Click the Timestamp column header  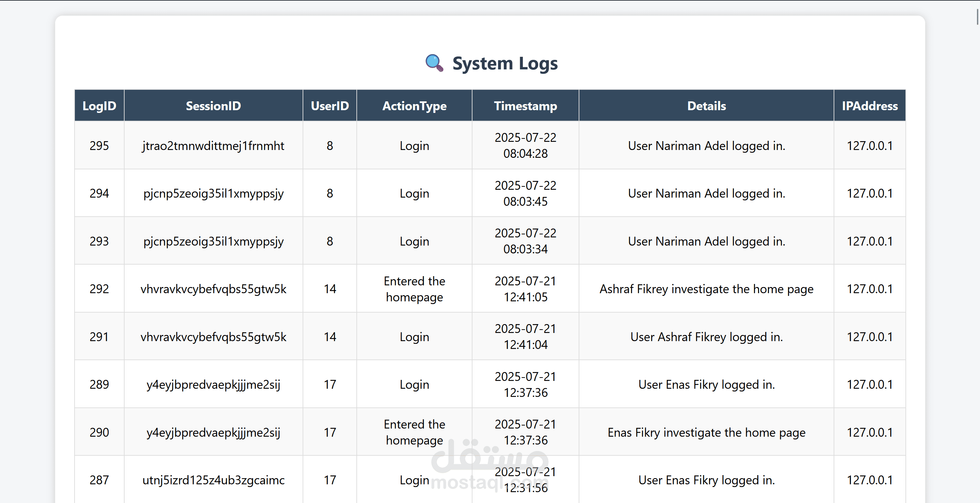tap(525, 106)
